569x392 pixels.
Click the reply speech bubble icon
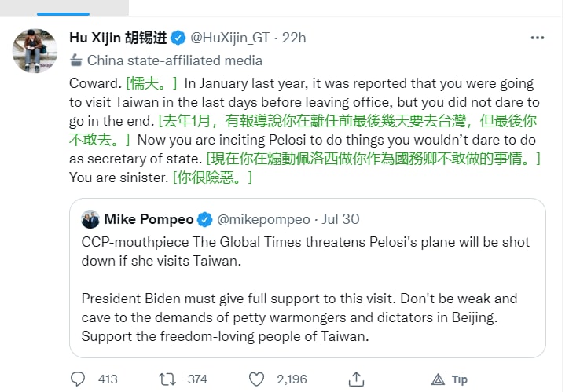77,379
